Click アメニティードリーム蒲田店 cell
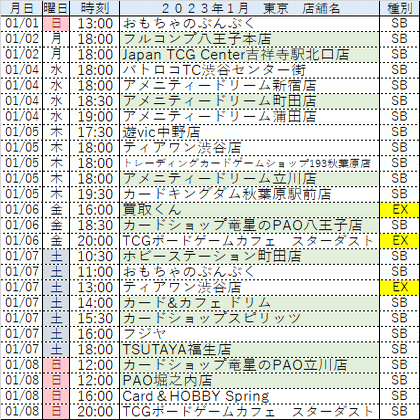The height and width of the screenshot is (420, 420). tap(249, 116)
